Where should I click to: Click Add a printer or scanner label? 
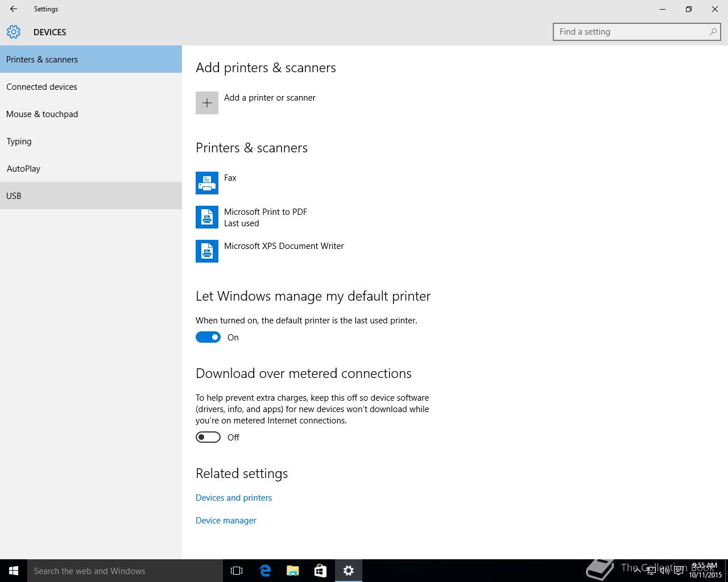[270, 98]
